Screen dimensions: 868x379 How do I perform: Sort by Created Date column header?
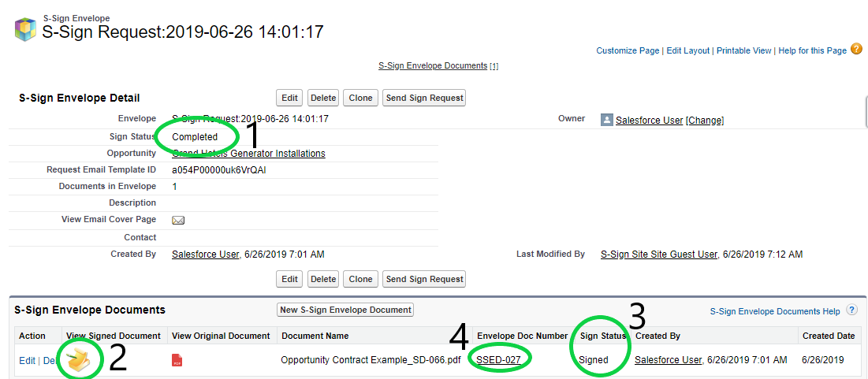(x=829, y=336)
